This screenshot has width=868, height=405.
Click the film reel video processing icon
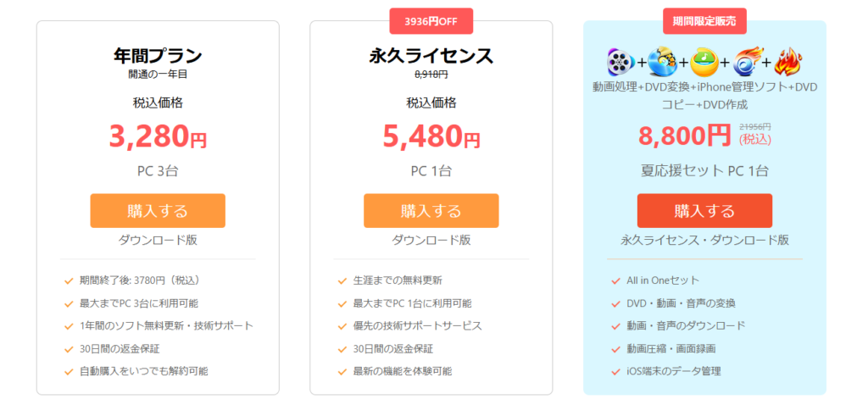click(620, 62)
